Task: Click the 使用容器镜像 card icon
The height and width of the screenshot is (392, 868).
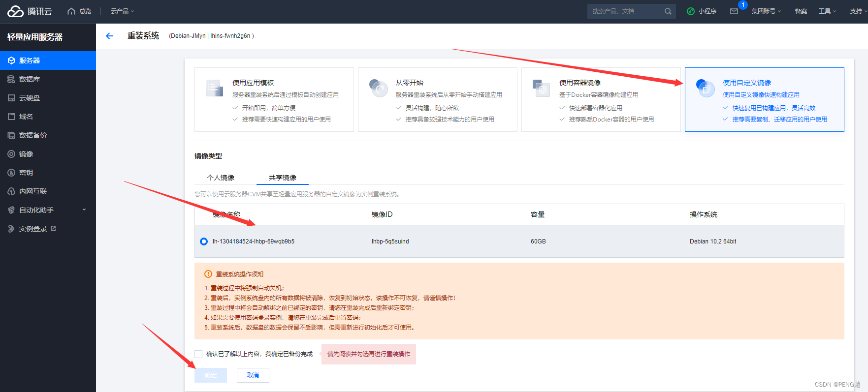Action: [542, 88]
